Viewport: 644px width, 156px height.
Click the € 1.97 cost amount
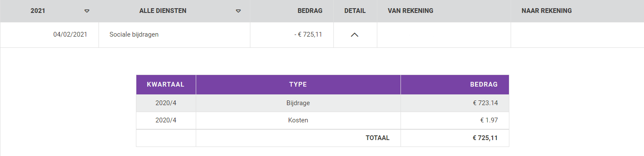point(488,120)
